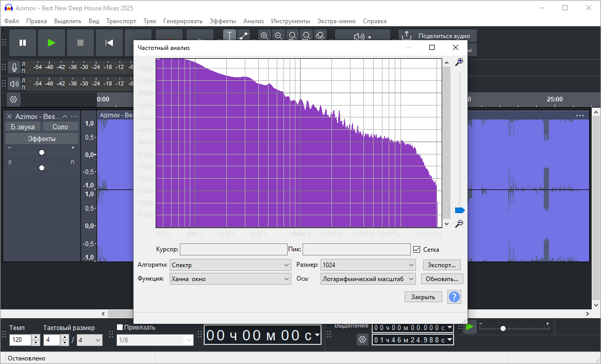Click the Закрыть button
Image resolution: width=601 pixels, height=364 pixels.
click(x=423, y=297)
